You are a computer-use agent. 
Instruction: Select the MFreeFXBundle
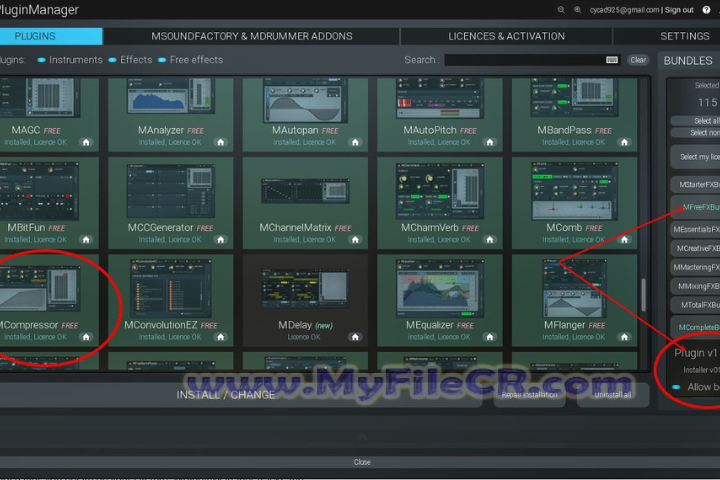(x=695, y=207)
